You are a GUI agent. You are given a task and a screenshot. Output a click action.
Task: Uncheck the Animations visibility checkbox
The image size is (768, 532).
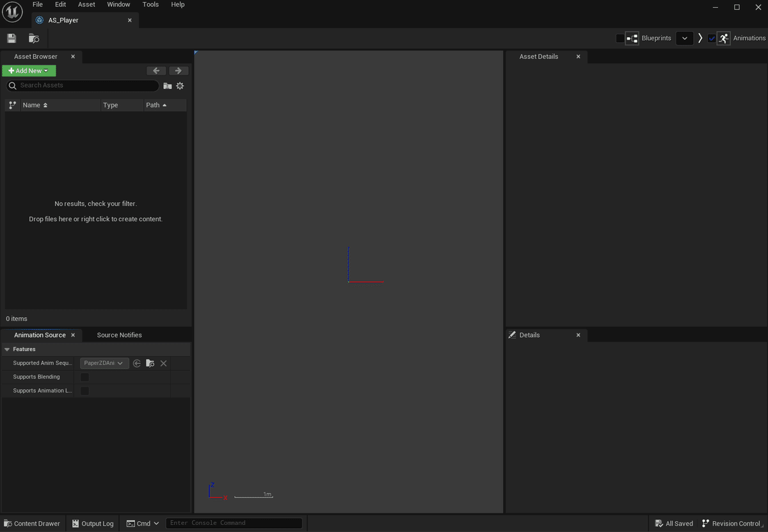pos(712,38)
